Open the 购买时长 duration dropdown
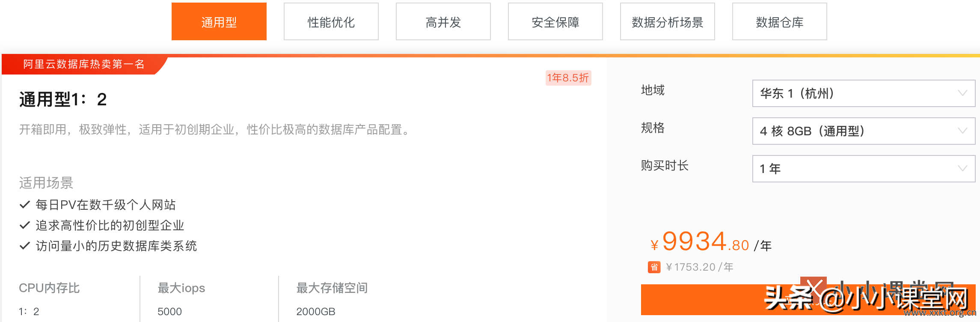 (864, 169)
